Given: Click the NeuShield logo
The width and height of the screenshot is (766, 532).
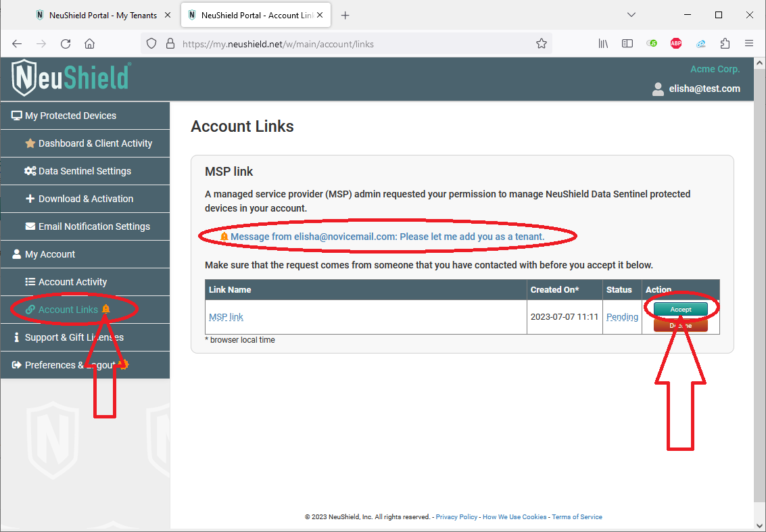Looking at the screenshot, I should pos(71,78).
